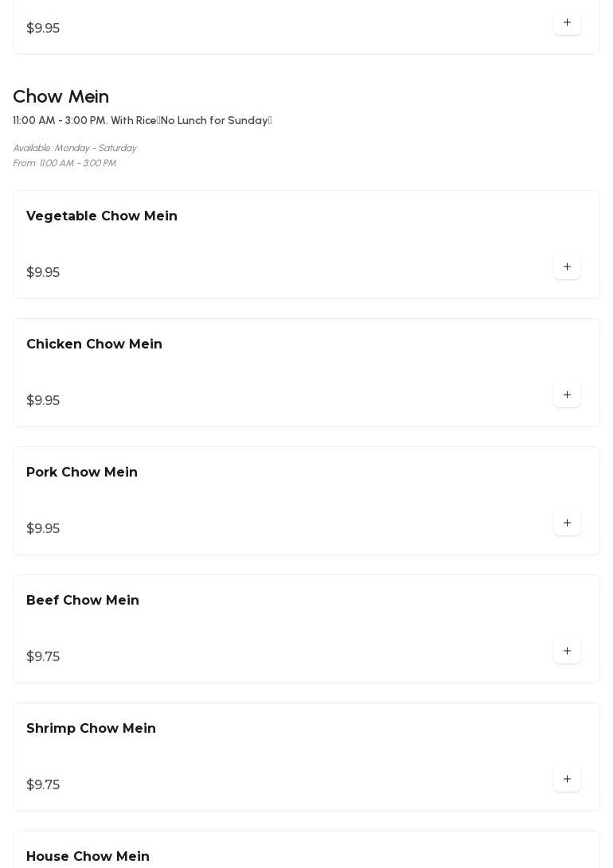Select the Pork Chow Mein item name
This screenshot has height=868, width=613.
pos(82,473)
